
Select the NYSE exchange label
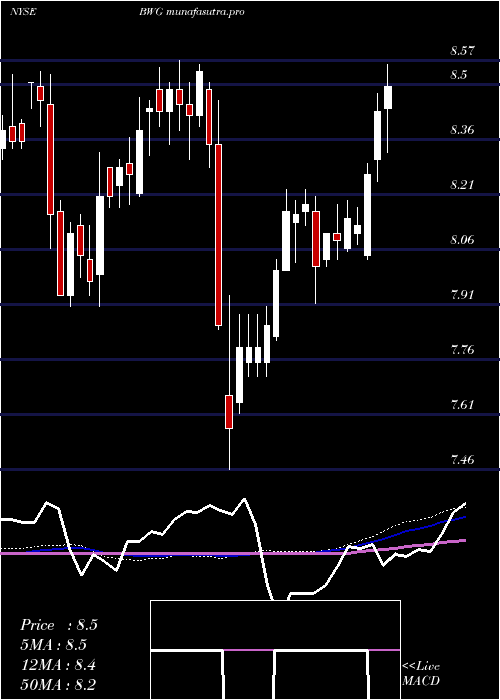[x=23, y=12]
